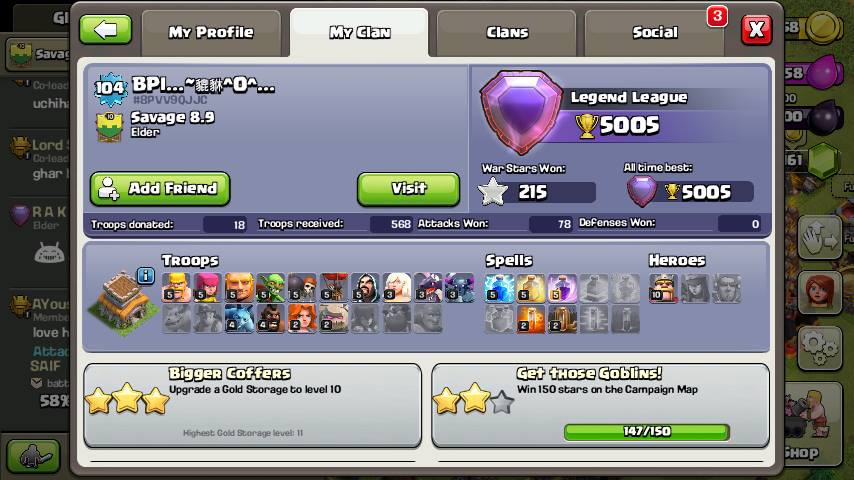The height and width of the screenshot is (480, 854).
Task: Select the Lightning Spell icon
Action: tap(499, 288)
